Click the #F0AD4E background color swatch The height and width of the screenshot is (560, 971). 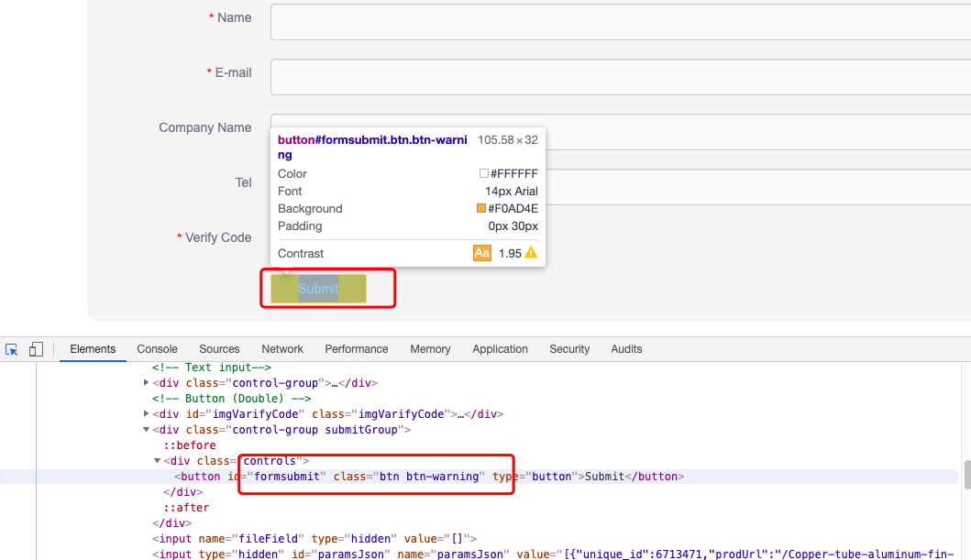pos(481,209)
